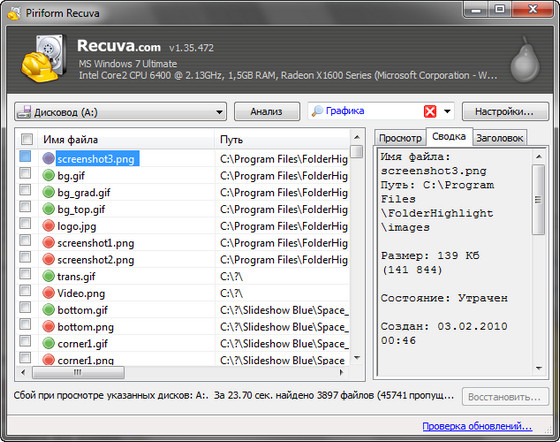Tick the checkbox next to Video.png
The width and height of the screenshot is (560, 442).
point(25,291)
